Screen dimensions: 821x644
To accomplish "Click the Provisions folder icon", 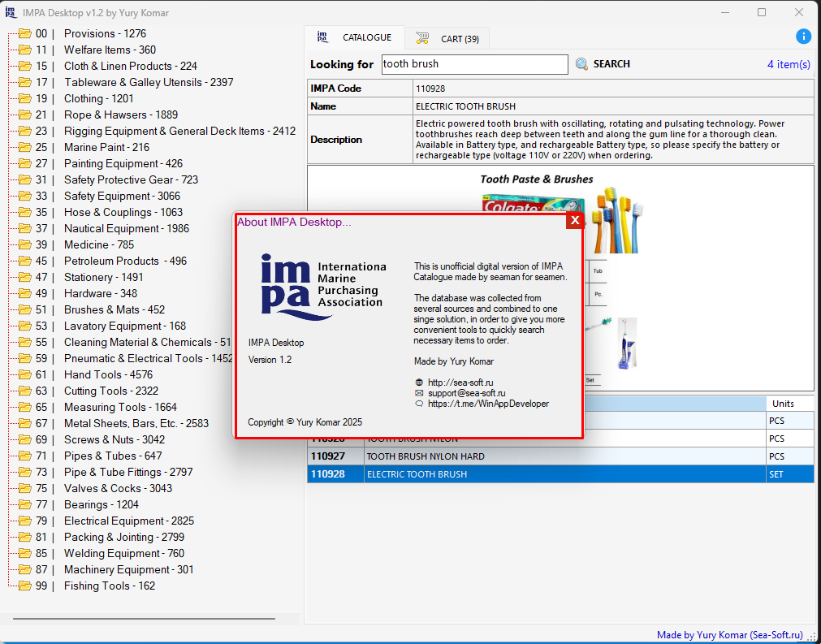I will point(24,33).
